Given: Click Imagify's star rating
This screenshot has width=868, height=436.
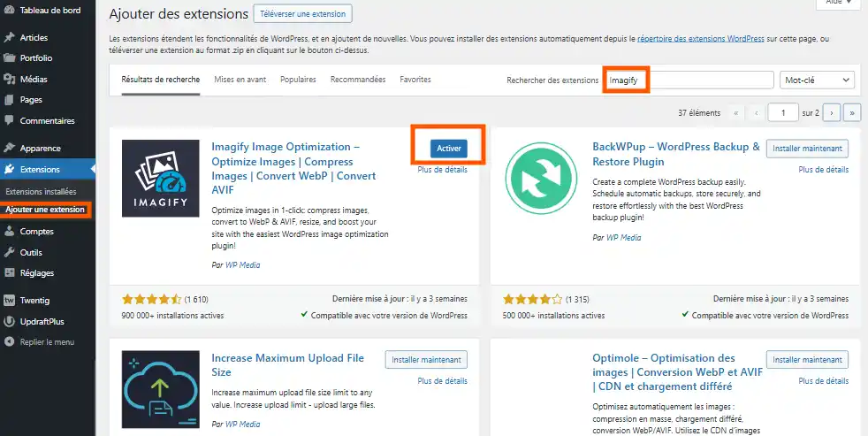Looking at the screenshot, I should [x=152, y=299].
